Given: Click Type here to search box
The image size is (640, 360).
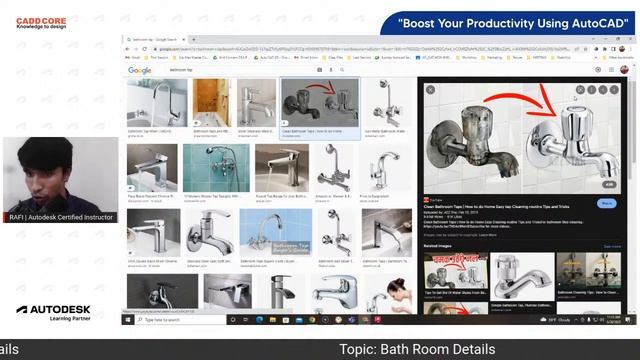Looking at the screenshot, I should (x=180, y=320).
